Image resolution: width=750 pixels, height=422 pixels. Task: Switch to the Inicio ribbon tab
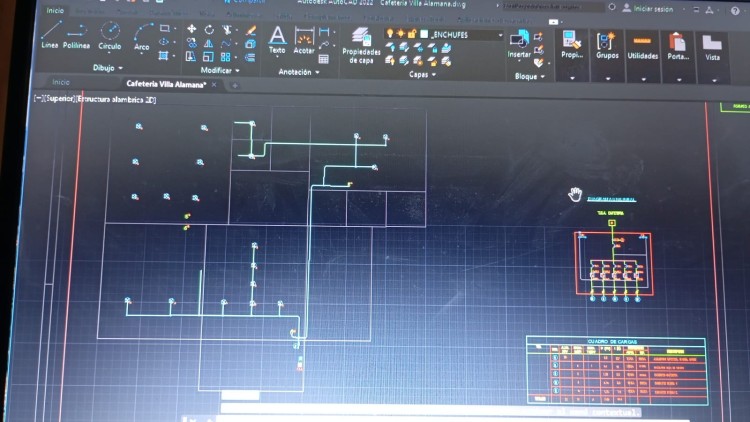point(55,10)
